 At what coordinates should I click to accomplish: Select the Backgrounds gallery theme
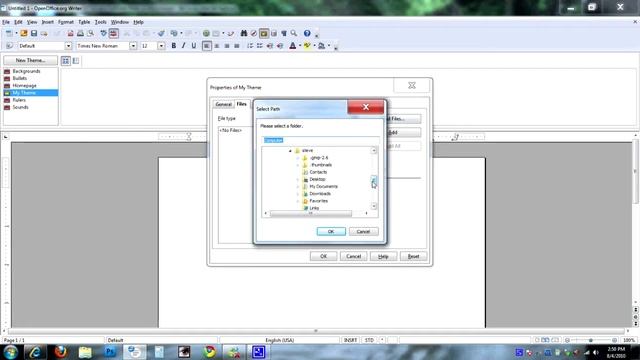tap(27, 71)
